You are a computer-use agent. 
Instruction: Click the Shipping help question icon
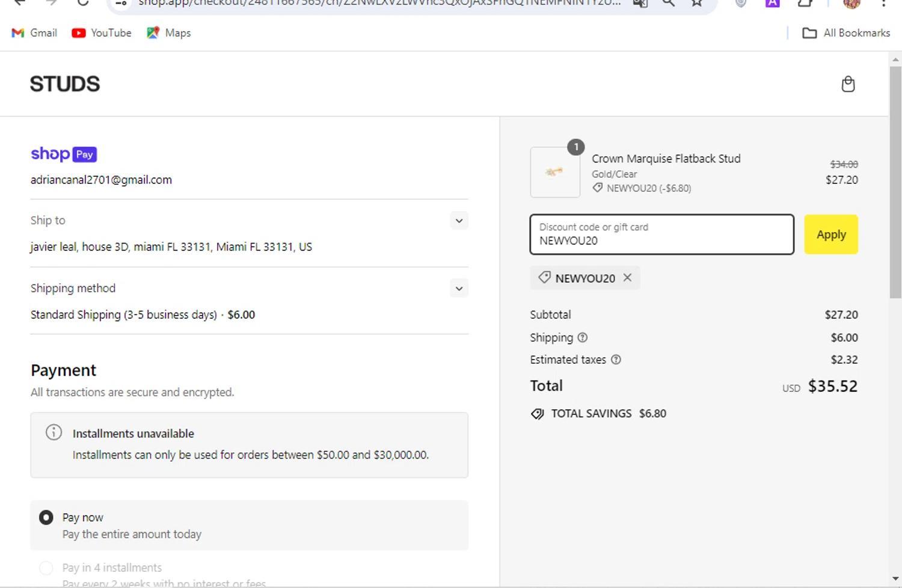[582, 338]
